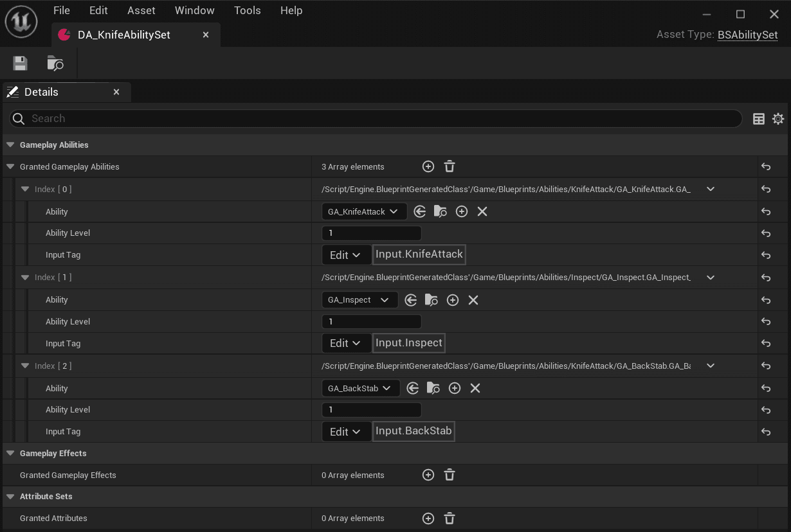Close the Details panel tab
Screen dimensions: 791x532
pos(116,92)
